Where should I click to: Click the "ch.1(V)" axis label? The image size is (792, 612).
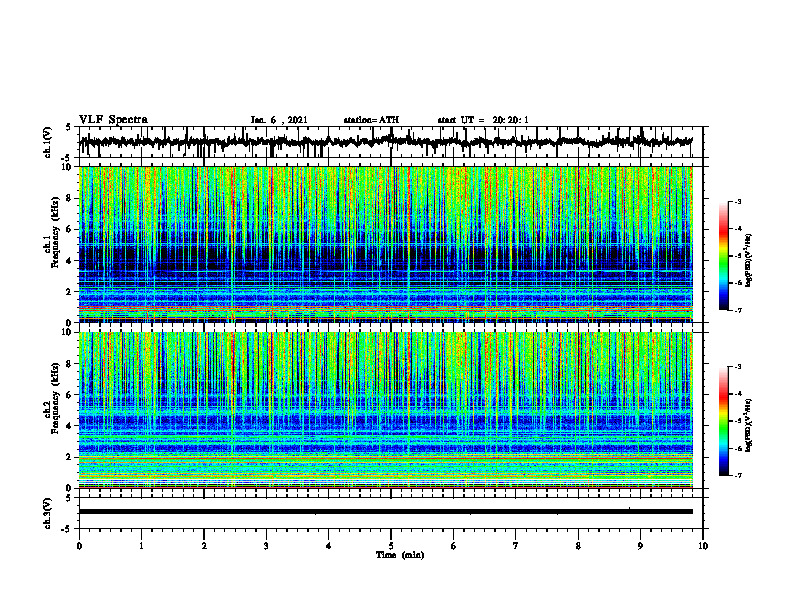tap(48, 142)
